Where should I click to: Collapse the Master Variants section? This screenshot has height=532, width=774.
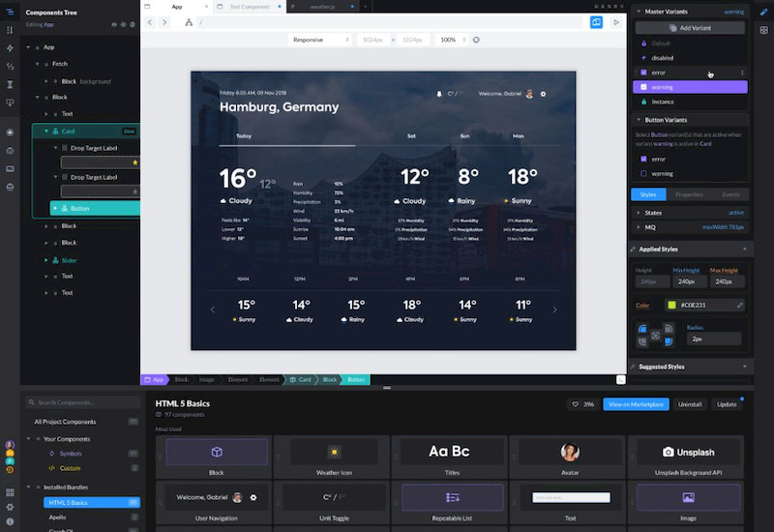(x=639, y=12)
